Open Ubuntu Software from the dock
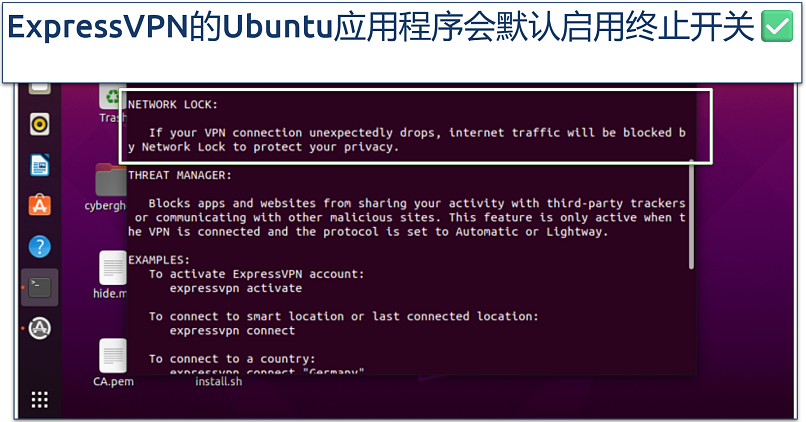 (x=39, y=205)
